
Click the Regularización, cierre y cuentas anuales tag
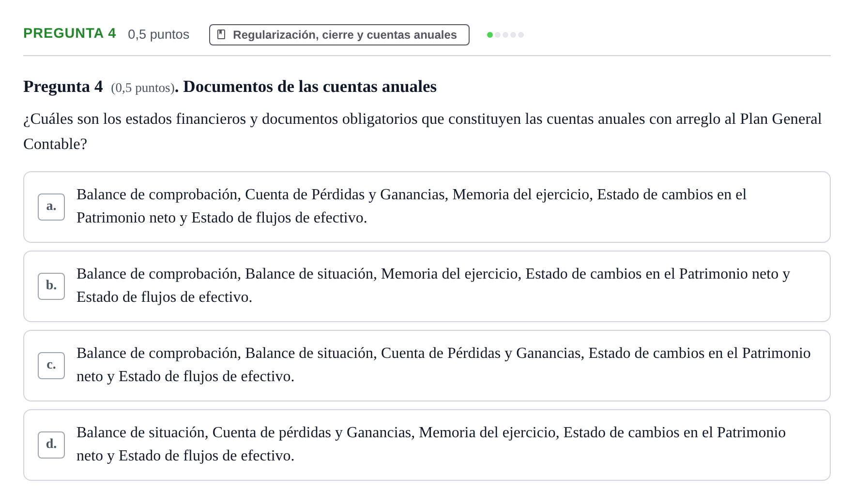point(339,35)
